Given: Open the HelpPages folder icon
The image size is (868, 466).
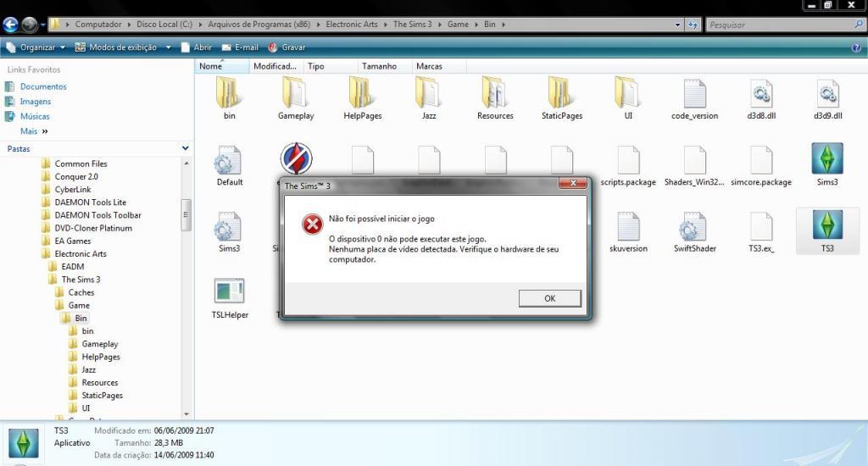Looking at the screenshot, I should [361, 92].
